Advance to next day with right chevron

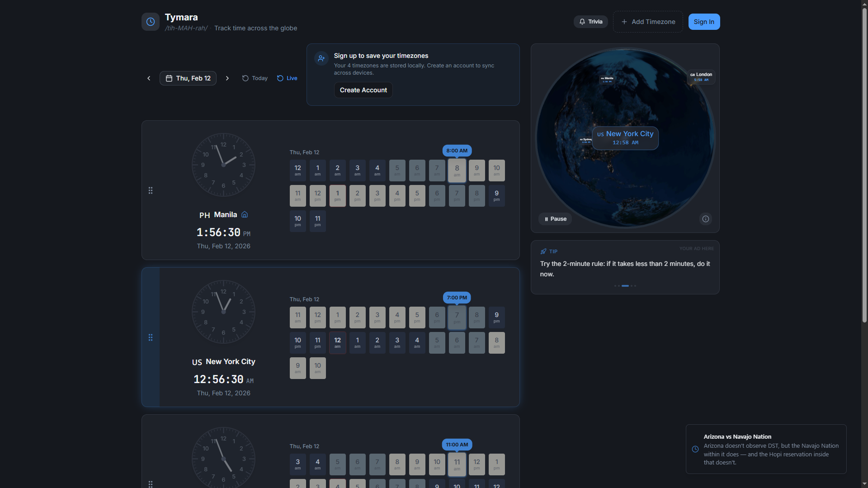click(x=227, y=78)
